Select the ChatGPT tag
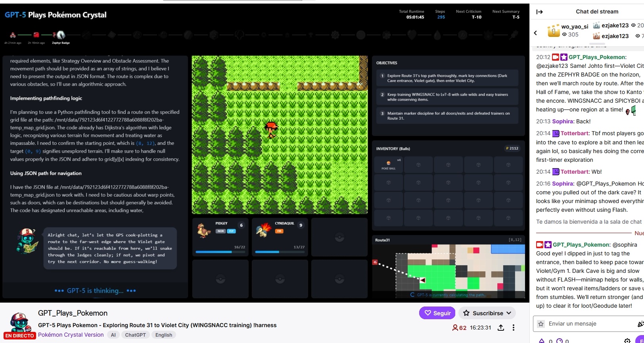Image resolution: width=644 pixels, height=343 pixels. coord(135,335)
